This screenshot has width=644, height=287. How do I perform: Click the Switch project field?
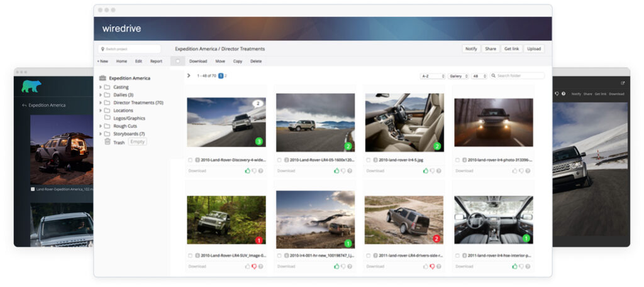[x=129, y=49]
